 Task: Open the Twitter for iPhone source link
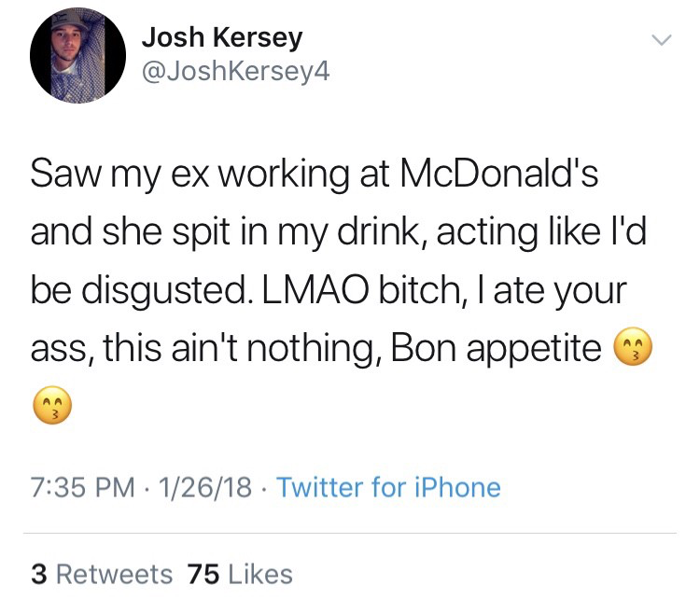(388, 487)
